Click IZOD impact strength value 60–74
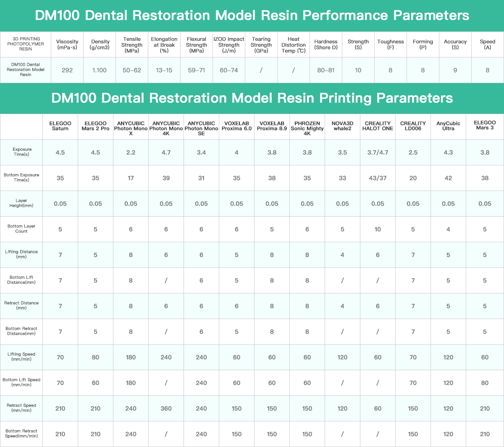The height and width of the screenshot is (447, 504). [x=229, y=70]
